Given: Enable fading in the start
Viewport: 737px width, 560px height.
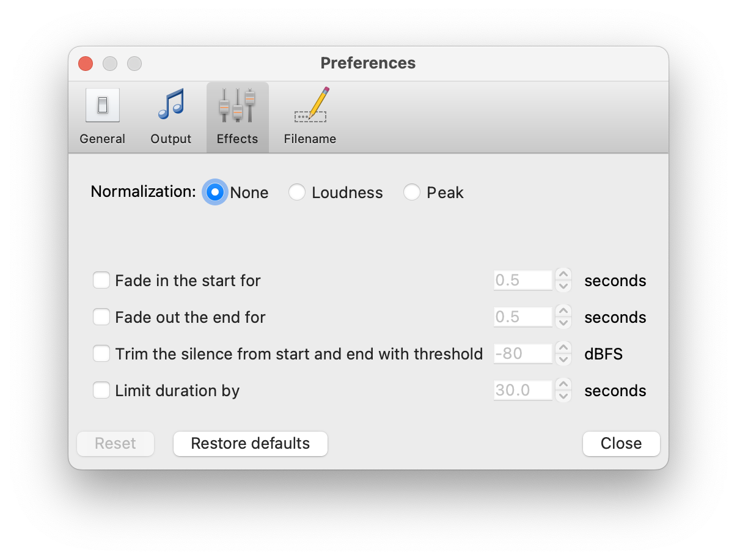Looking at the screenshot, I should [101, 280].
